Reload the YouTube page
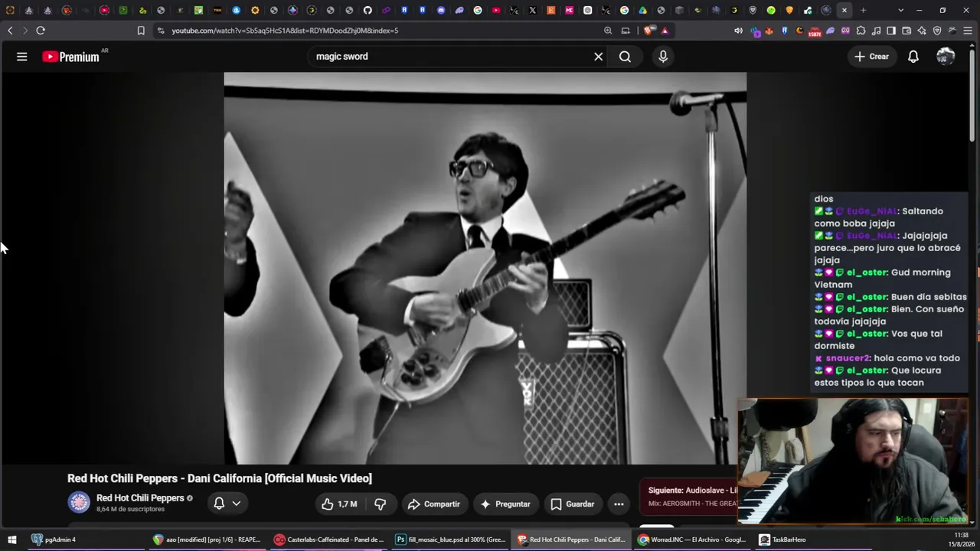 [x=41, y=31]
